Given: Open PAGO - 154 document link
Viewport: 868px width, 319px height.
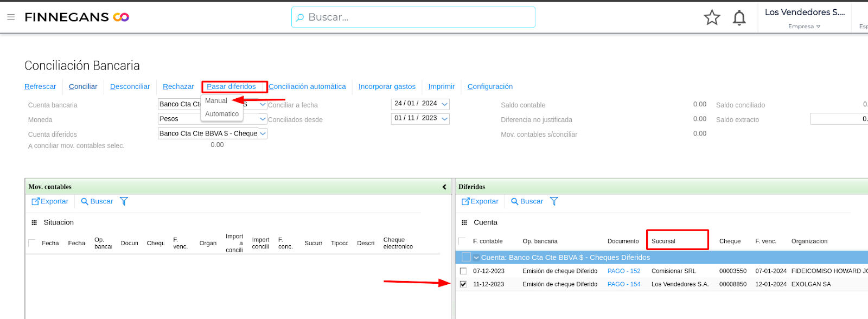Looking at the screenshot, I should [624, 284].
